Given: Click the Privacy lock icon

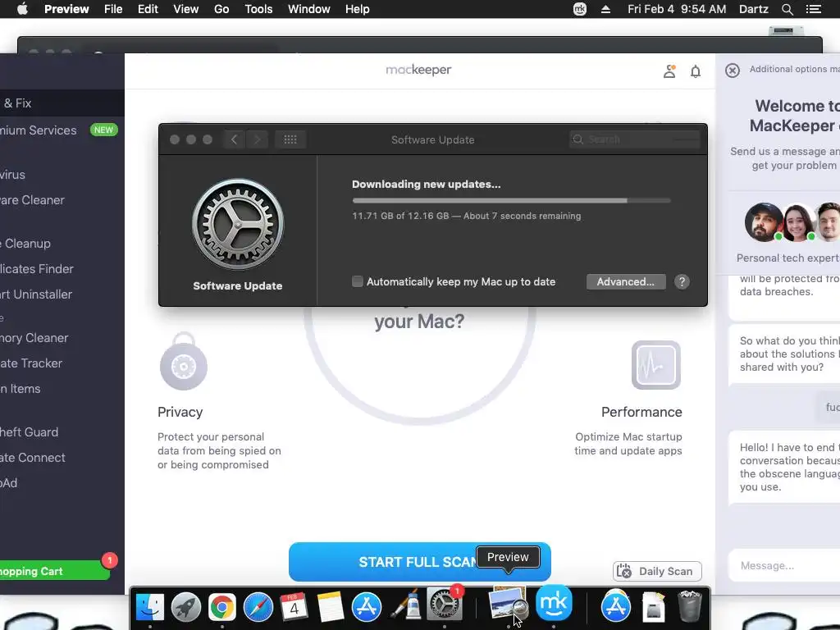Looking at the screenshot, I should click(183, 361).
